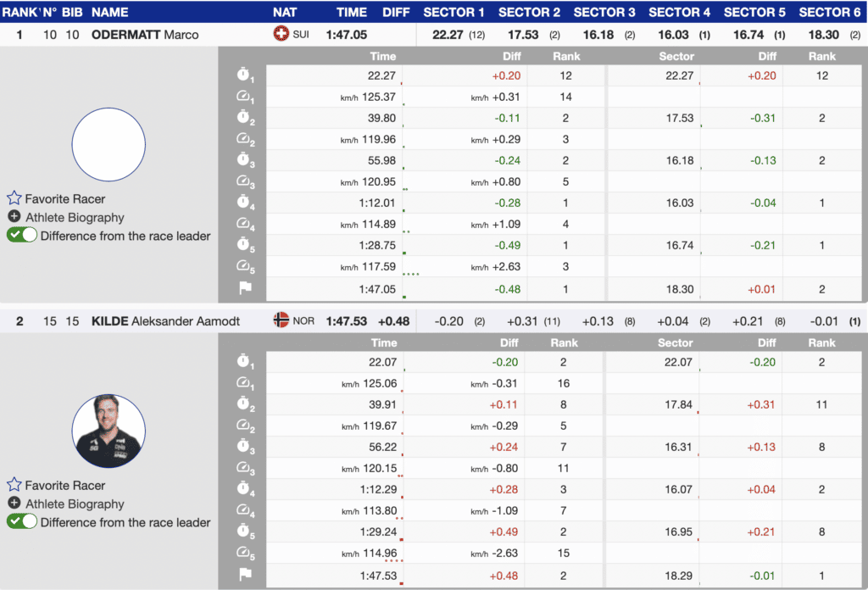Open Kilde's Athlete Biography link
Screen dimensions: 868x590
[x=75, y=504]
